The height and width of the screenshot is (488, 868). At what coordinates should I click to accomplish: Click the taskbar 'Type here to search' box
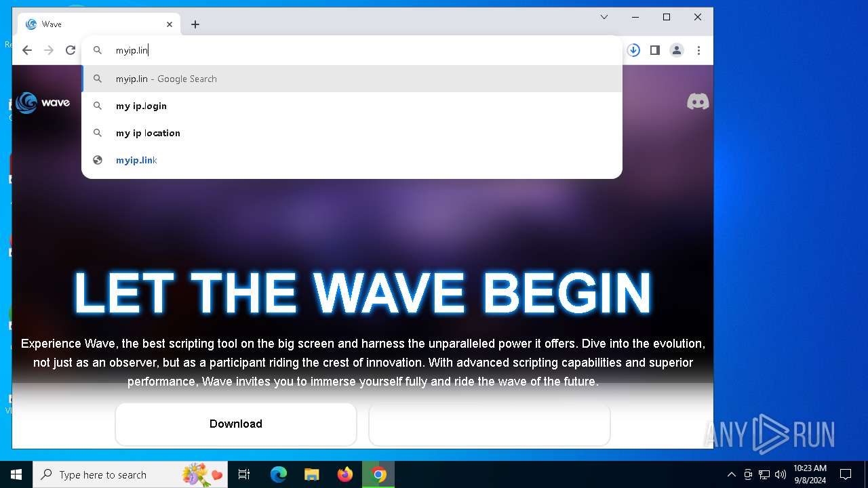(132, 474)
